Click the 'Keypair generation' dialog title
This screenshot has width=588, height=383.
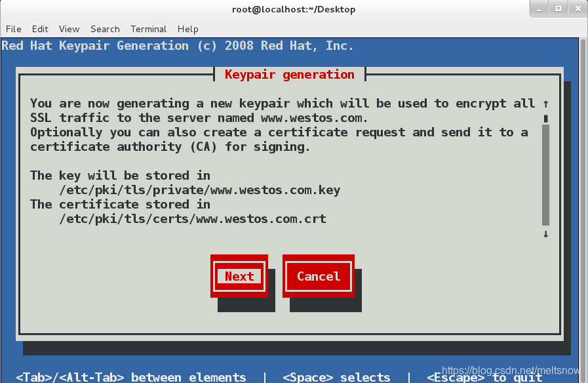290,75
